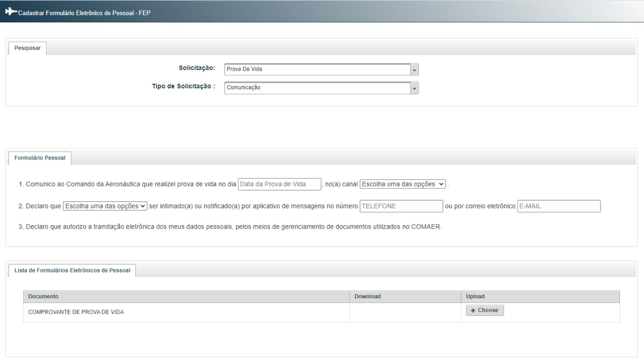Click the 'Tipo de Solicitação :' label

[x=183, y=86]
